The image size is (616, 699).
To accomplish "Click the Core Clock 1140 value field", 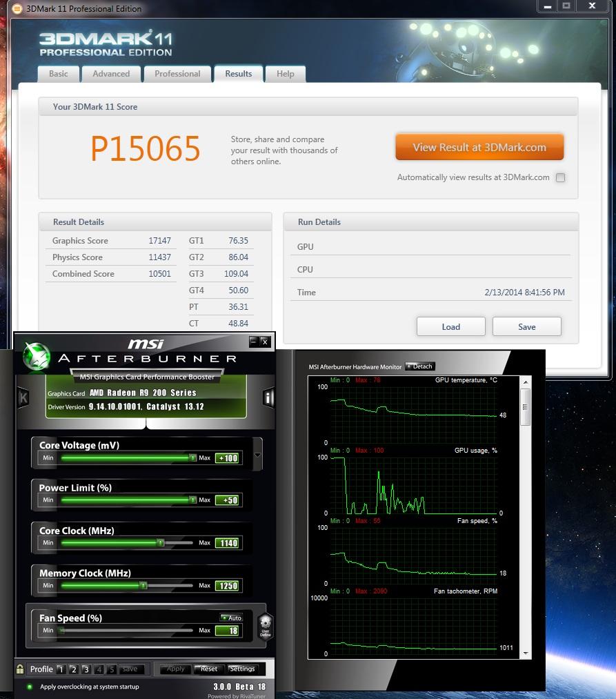I will [228, 543].
